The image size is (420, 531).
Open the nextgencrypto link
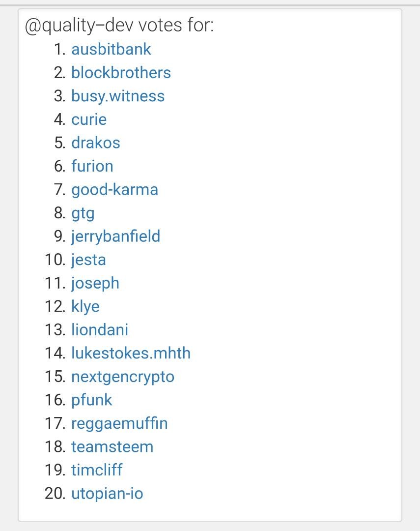point(123,377)
